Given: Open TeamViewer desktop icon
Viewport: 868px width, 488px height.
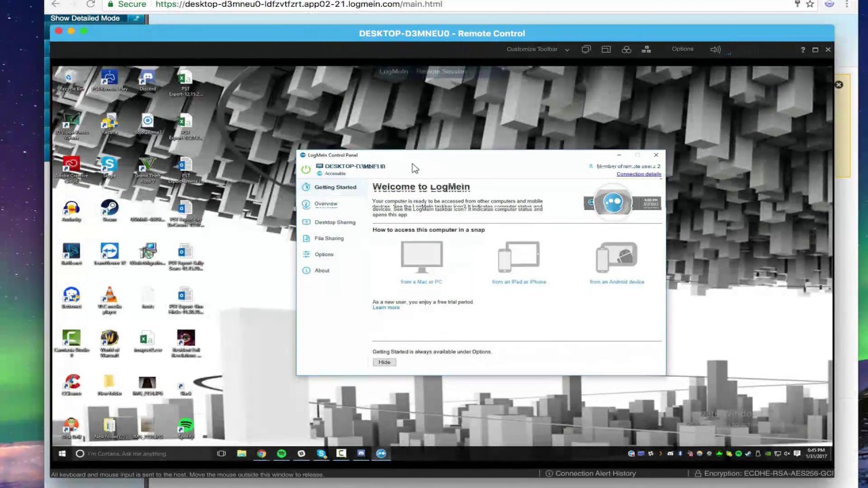Looking at the screenshot, I should pos(109,254).
